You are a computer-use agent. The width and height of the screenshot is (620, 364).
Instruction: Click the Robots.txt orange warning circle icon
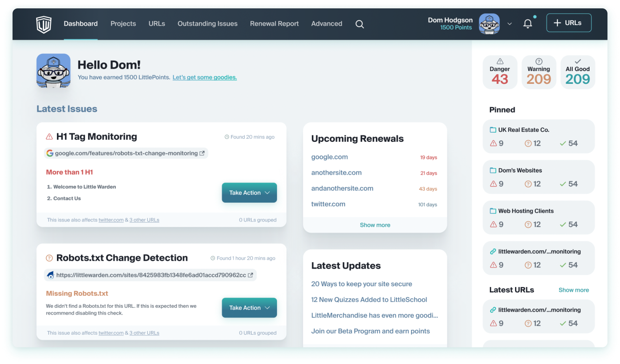tap(49, 258)
